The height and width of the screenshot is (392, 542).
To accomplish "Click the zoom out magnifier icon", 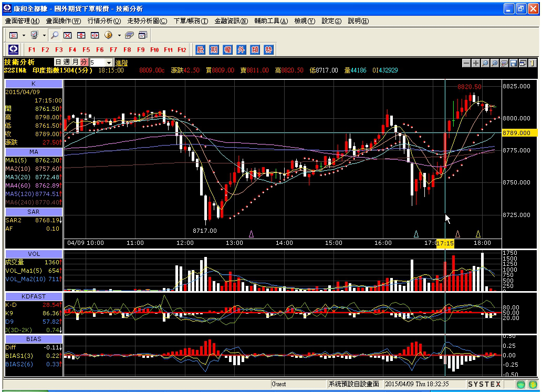I will pos(485,63).
